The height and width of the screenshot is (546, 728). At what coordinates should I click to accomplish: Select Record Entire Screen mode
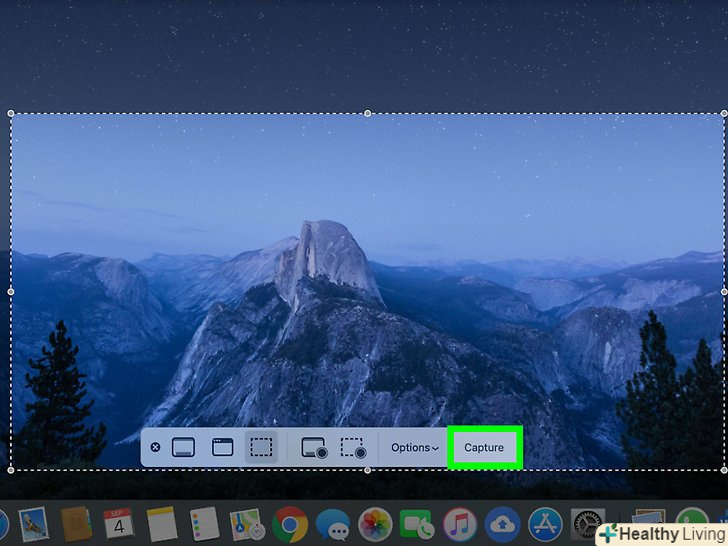[x=314, y=448]
